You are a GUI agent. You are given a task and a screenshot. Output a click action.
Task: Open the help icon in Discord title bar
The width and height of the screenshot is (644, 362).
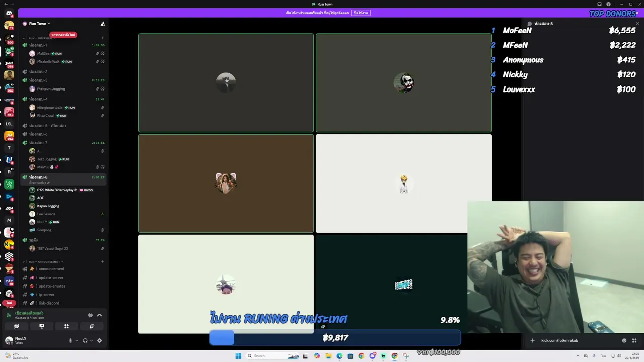point(608,4)
